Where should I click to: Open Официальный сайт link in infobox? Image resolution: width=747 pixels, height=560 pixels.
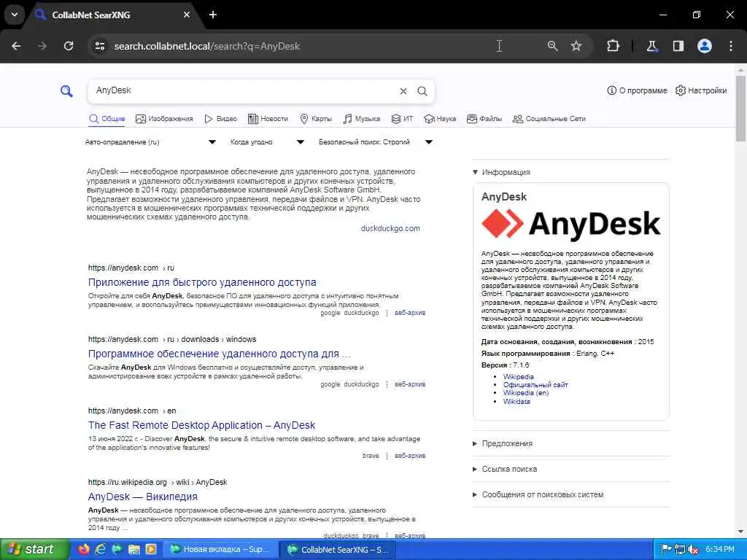[535, 385]
